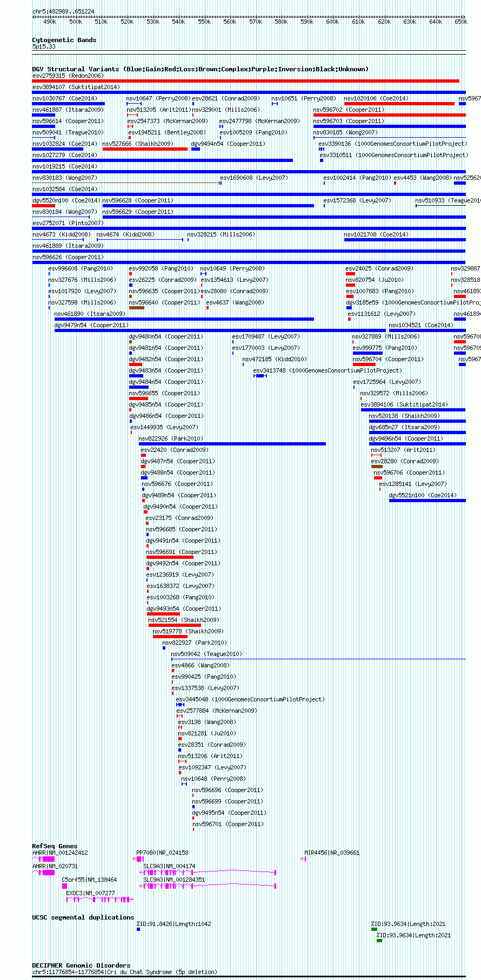Click the Cytogenetic Bands track heading

coord(64,40)
